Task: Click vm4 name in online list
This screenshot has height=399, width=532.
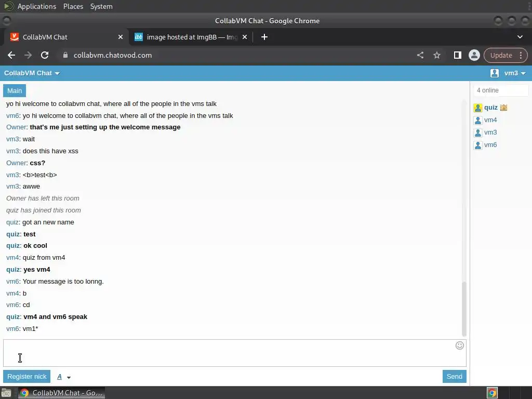Action: [x=490, y=120]
